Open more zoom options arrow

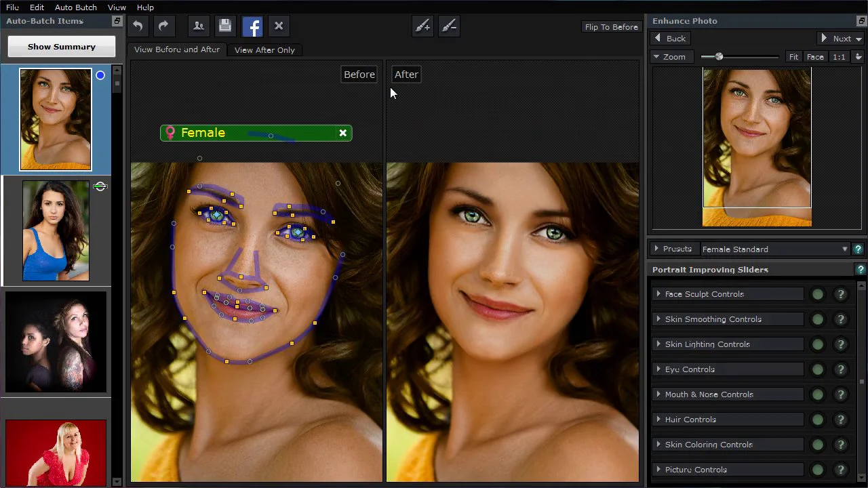[859, 57]
